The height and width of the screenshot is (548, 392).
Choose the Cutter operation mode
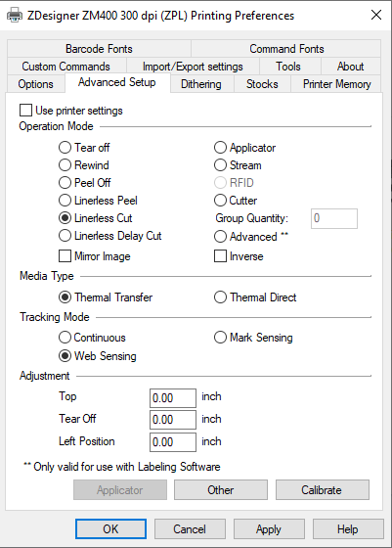coord(220,201)
